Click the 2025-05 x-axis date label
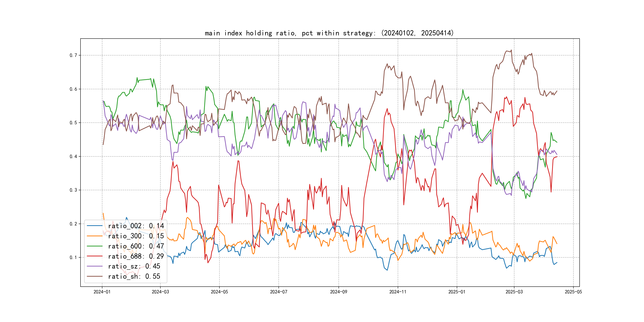The width and height of the screenshot is (644, 322). point(573,292)
